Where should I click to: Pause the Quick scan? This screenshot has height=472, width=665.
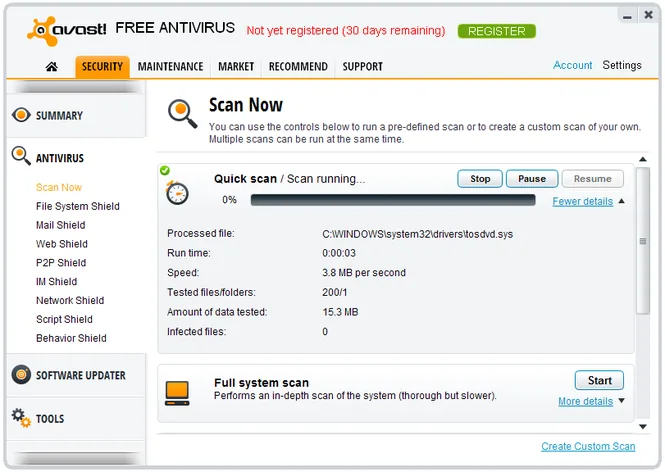pos(532,179)
